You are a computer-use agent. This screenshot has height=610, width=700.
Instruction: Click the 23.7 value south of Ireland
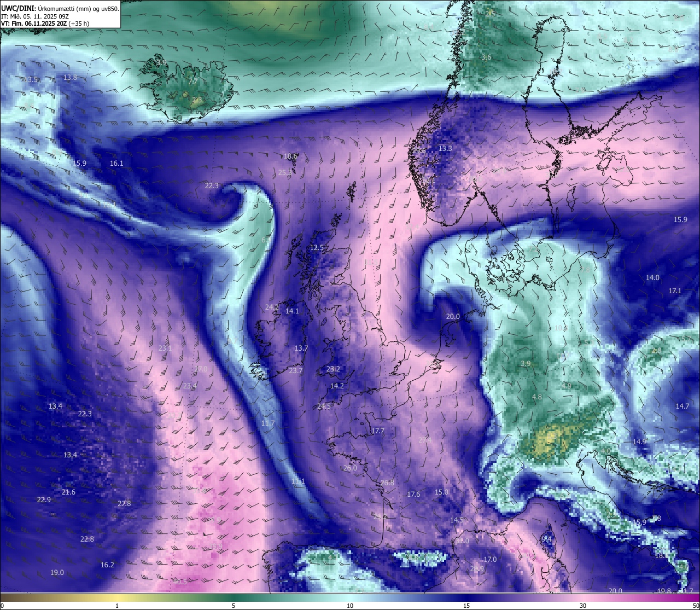296,370
